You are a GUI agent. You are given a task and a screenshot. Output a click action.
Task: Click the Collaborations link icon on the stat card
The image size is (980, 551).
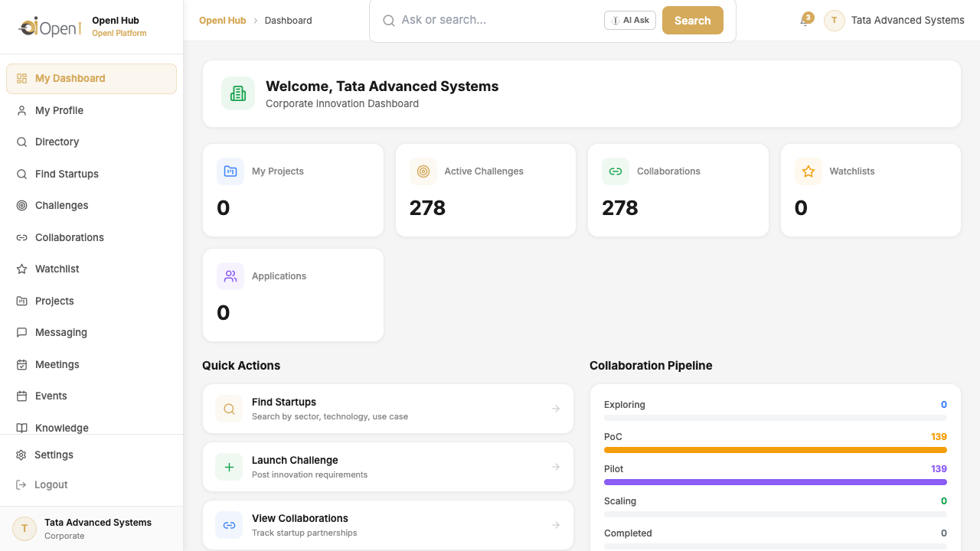(x=616, y=171)
